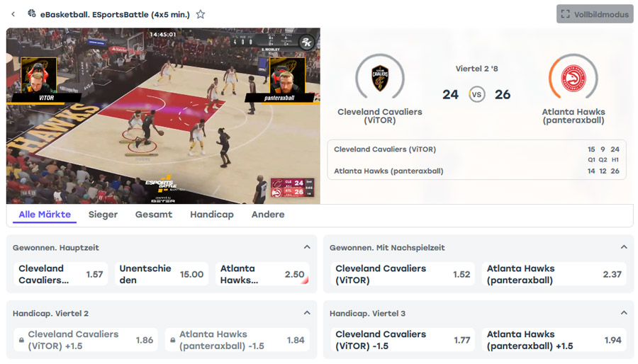This screenshot has height=364, width=638.
Task: Click the Cleveland Cavaliers team logo
Action: 380,79
